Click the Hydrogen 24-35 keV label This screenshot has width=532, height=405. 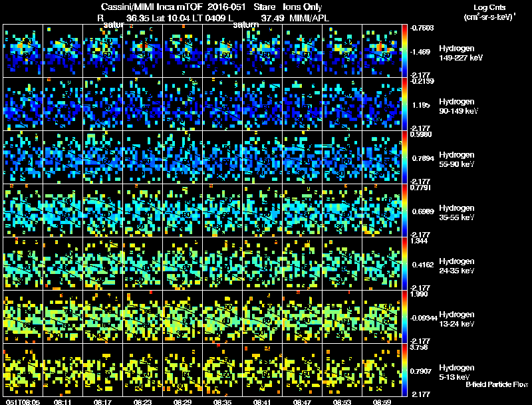[456, 265]
